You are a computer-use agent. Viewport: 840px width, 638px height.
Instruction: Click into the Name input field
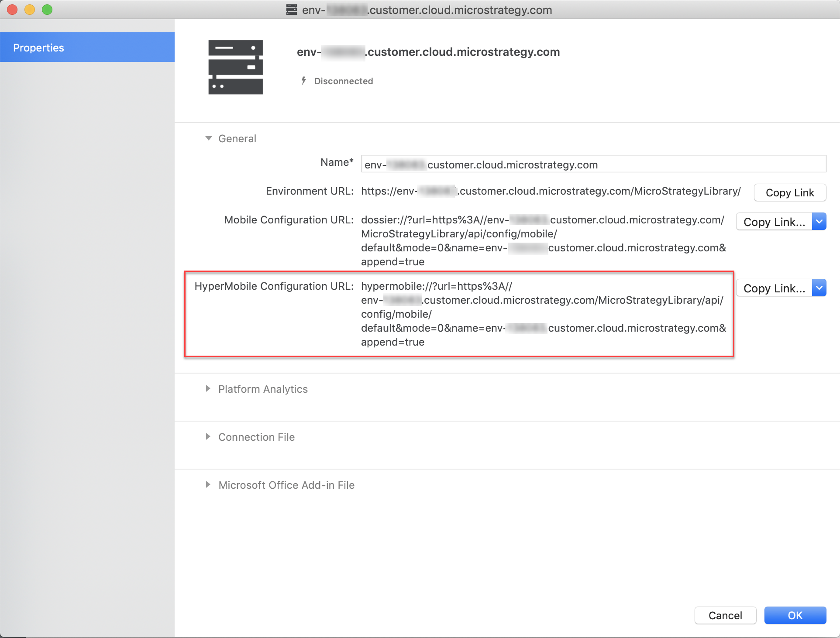(x=593, y=164)
